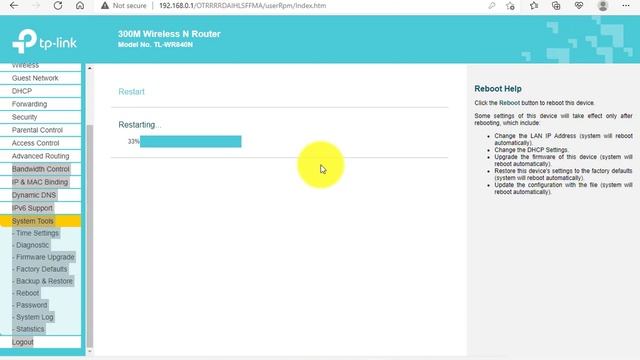Open the Statistics submenu

click(x=30, y=329)
